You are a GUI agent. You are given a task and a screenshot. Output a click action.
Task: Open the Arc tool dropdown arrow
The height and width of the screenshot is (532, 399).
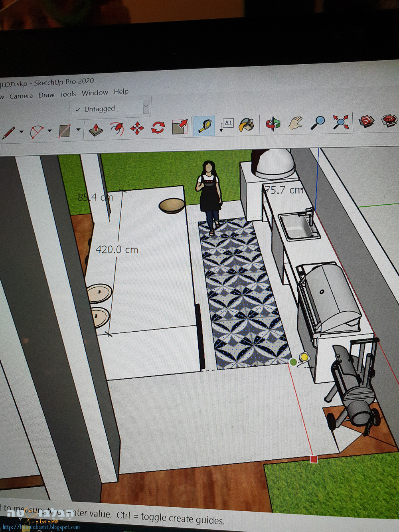[x=50, y=131]
